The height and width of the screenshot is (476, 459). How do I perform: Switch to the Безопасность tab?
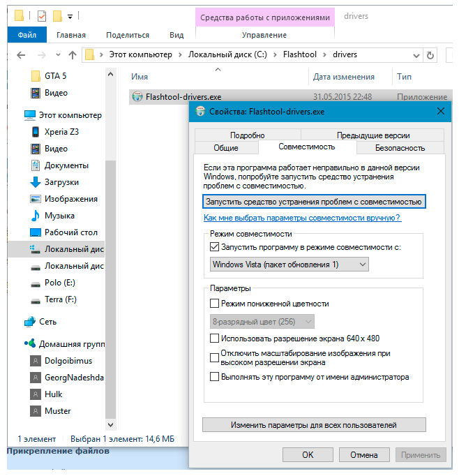(400, 147)
